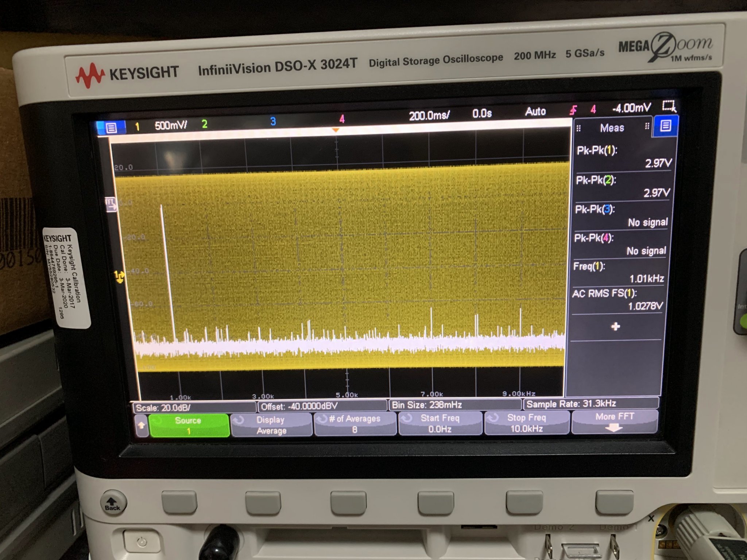The height and width of the screenshot is (560, 747).
Task: Select the AC RMS FS(1) measurement
Action: [x=618, y=300]
